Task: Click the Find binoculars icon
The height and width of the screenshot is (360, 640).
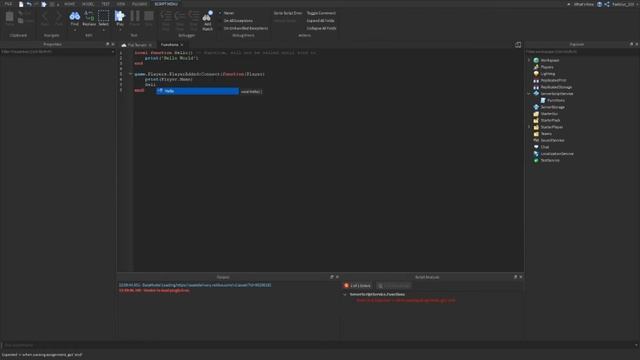Action: click(75, 16)
